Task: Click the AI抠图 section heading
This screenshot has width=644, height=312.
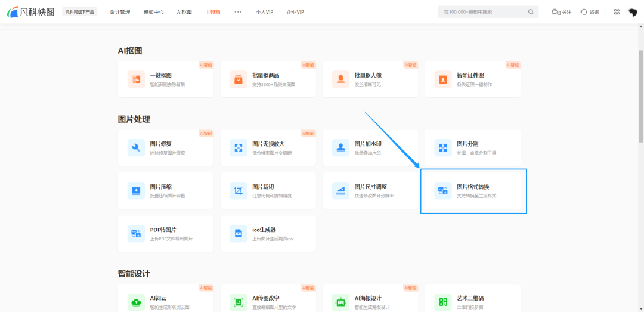Action: [x=130, y=51]
